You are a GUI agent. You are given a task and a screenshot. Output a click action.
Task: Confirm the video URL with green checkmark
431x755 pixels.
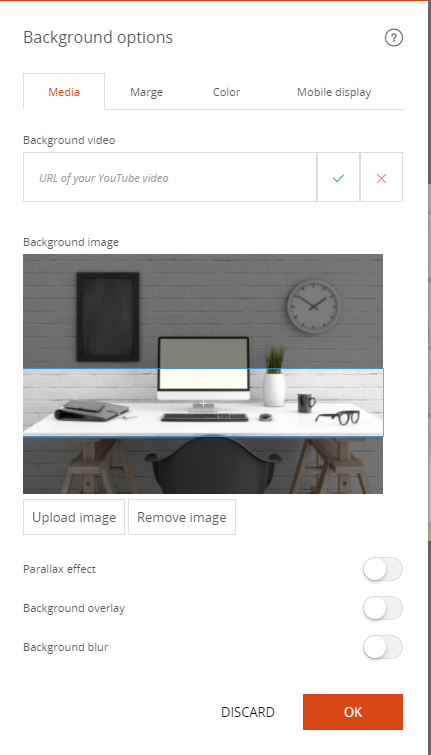click(x=339, y=177)
